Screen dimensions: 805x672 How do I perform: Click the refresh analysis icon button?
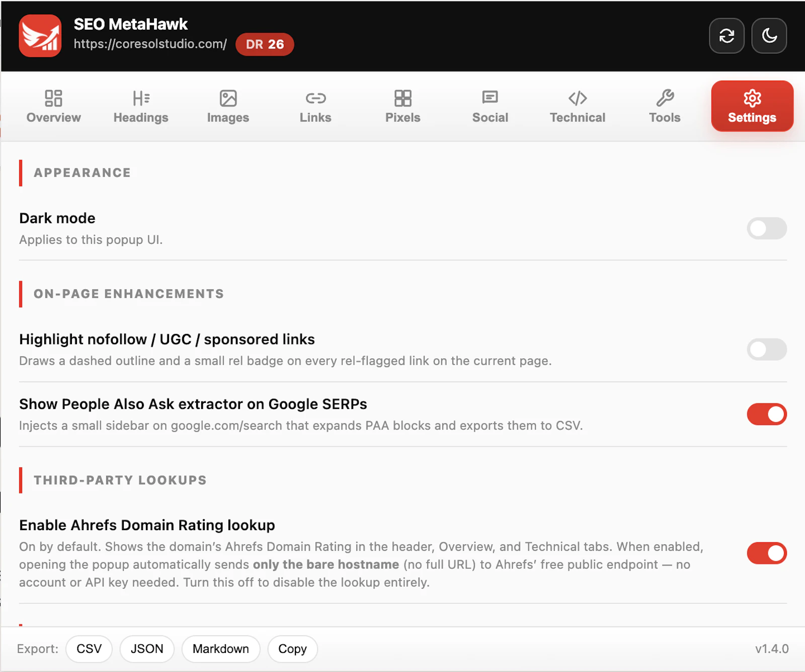pos(727,36)
